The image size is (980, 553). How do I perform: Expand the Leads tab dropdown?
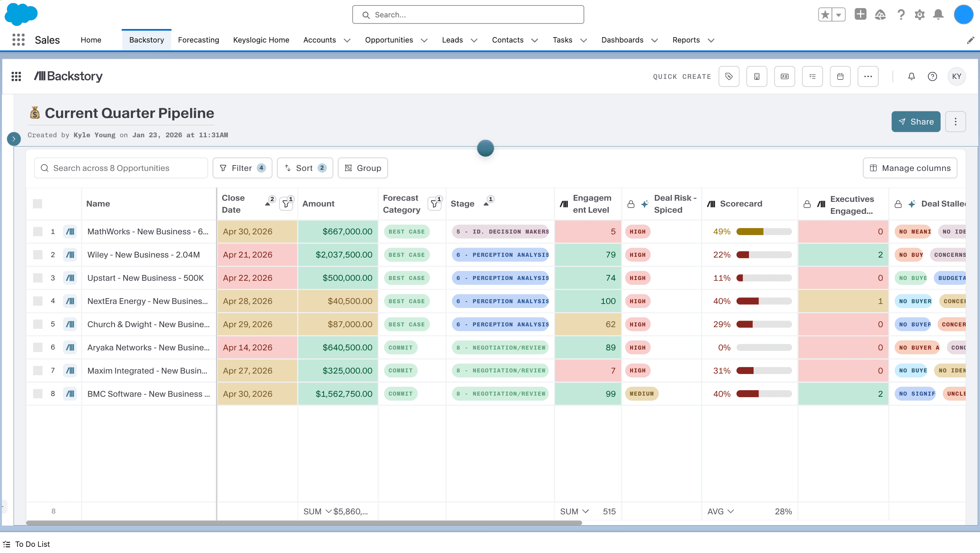coord(474,40)
